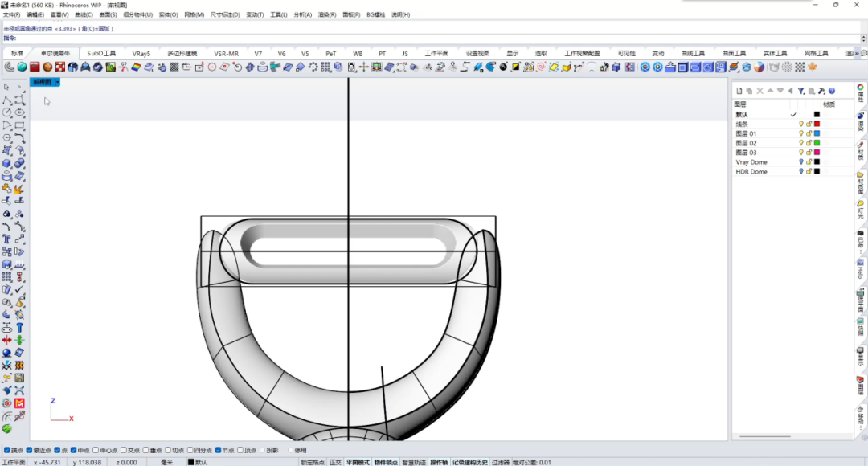The width and height of the screenshot is (868, 466).
Task: Click the red box icon in top toolbar
Action: click(x=35, y=67)
